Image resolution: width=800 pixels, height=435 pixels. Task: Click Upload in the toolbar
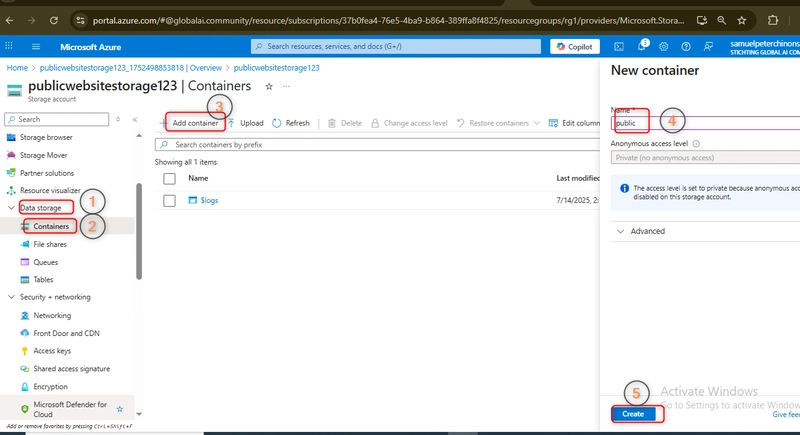[x=246, y=123]
